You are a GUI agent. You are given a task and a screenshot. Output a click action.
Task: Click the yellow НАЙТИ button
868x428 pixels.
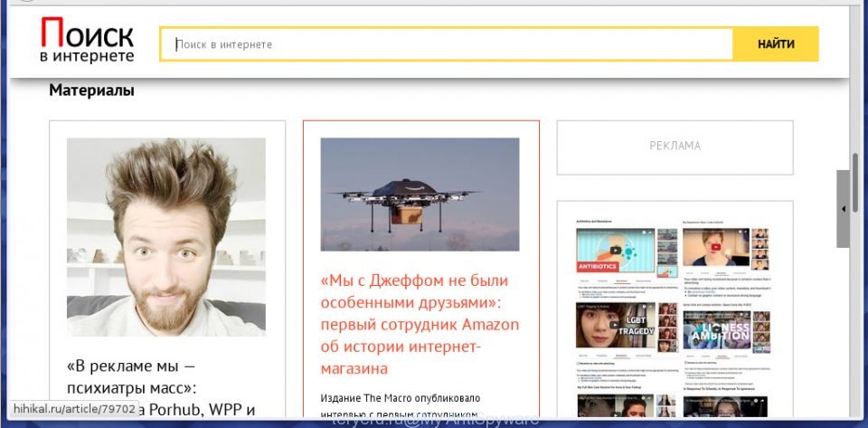coord(776,44)
